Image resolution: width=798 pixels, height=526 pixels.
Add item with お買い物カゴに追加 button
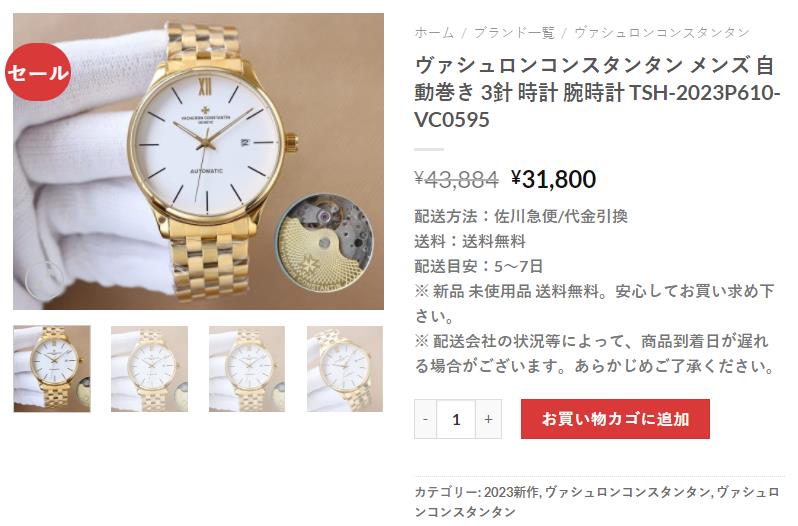click(x=615, y=419)
